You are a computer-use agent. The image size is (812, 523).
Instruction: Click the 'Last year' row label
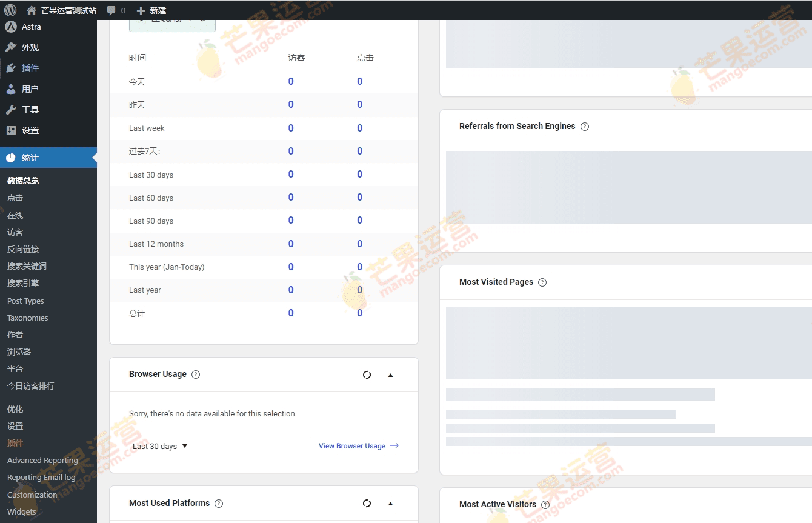[145, 290]
